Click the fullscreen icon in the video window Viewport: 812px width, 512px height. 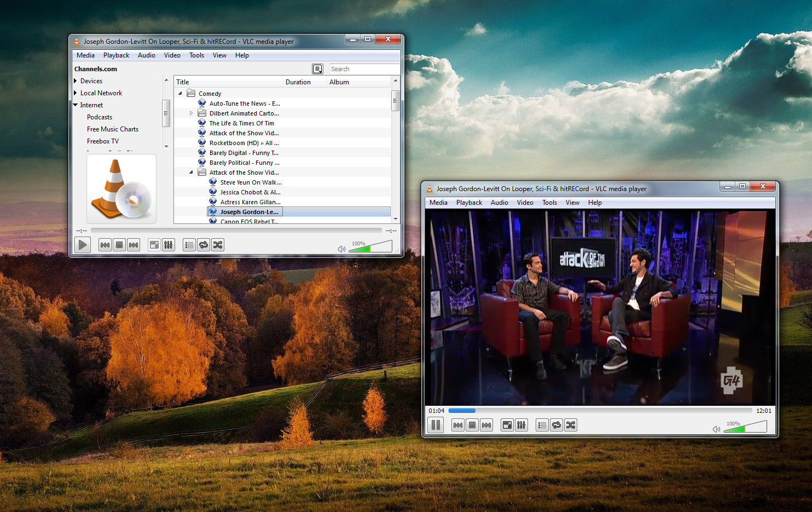pyautogui.click(x=507, y=425)
